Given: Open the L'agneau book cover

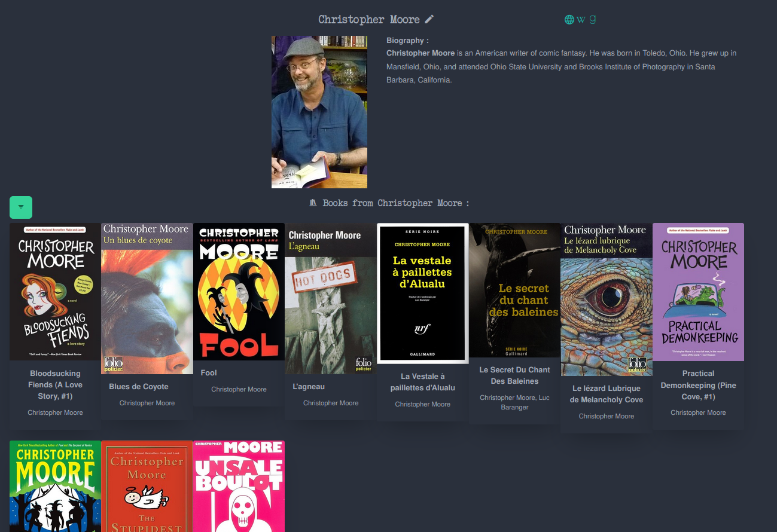Looking at the screenshot, I should click(x=331, y=298).
